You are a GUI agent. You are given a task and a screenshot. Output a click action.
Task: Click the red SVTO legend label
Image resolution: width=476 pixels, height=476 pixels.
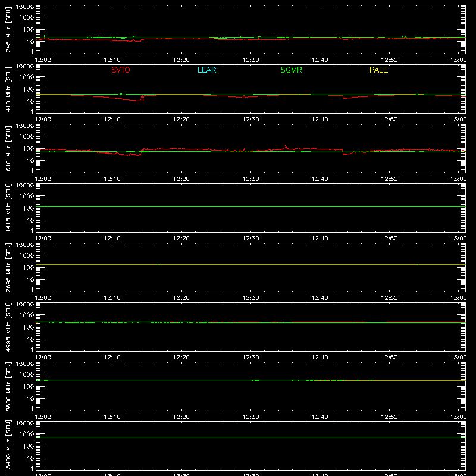click(121, 70)
